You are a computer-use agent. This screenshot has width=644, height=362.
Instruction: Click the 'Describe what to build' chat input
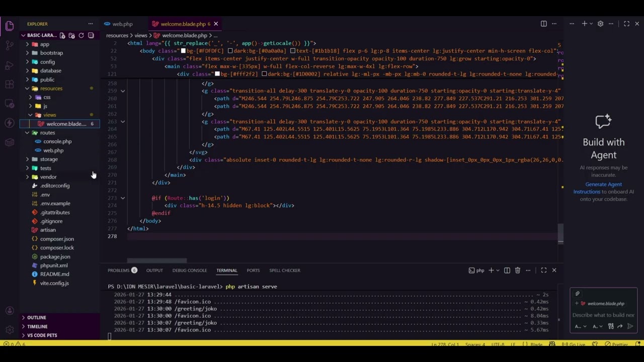[603, 315]
